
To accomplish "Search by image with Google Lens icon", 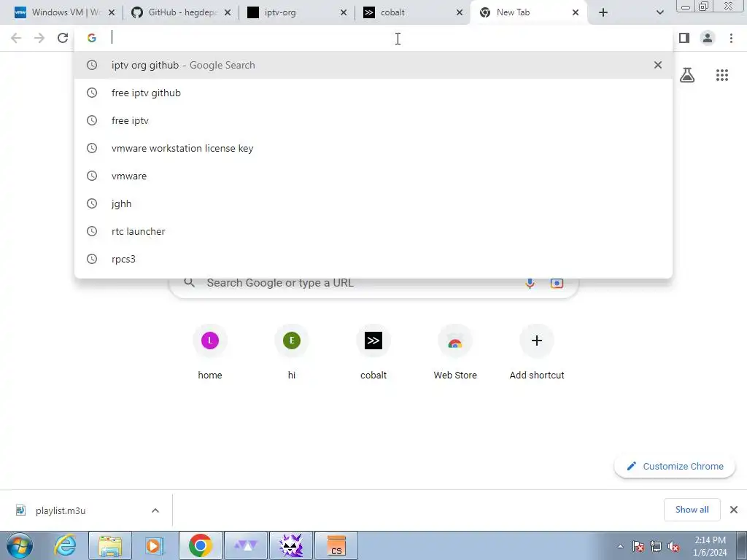I will click(557, 283).
